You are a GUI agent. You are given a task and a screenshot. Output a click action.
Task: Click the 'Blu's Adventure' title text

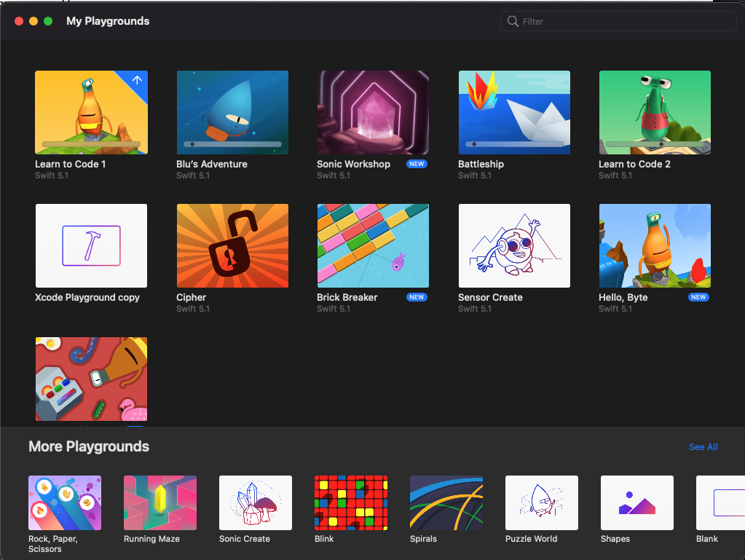pyautogui.click(x=212, y=164)
